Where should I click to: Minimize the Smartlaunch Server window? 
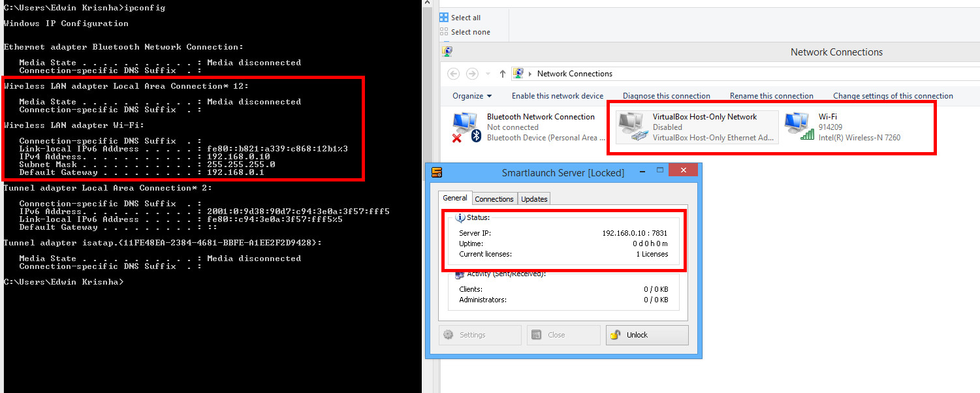(642, 171)
